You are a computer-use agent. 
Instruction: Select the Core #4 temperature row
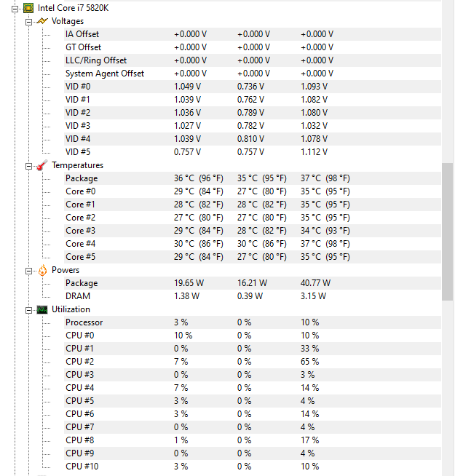(80, 244)
